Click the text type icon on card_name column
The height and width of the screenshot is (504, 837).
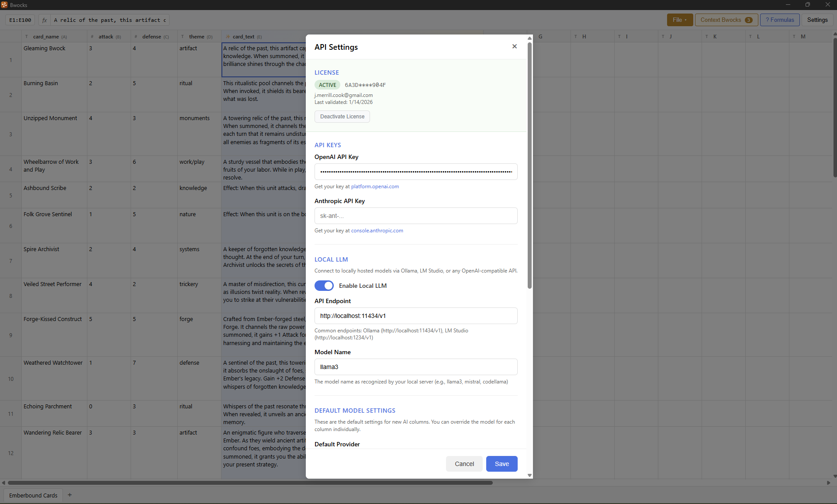pos(27,37)
